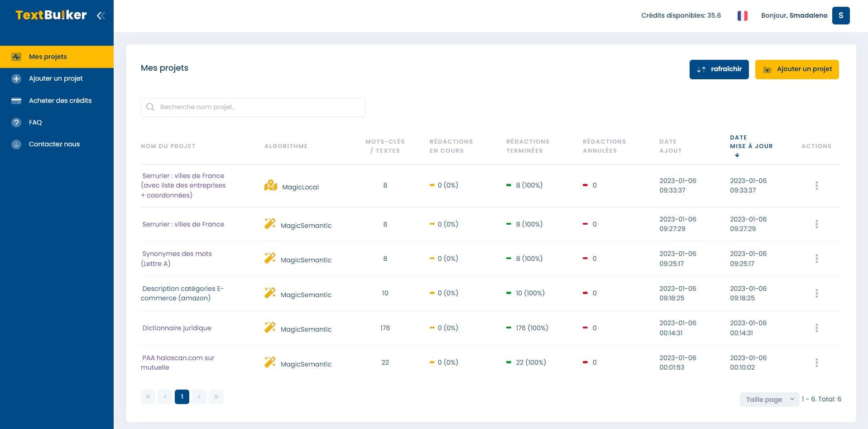Open the Mes projets sidebar icon
The height and width of the screenshot is (429, 868).
click(16, 56)
